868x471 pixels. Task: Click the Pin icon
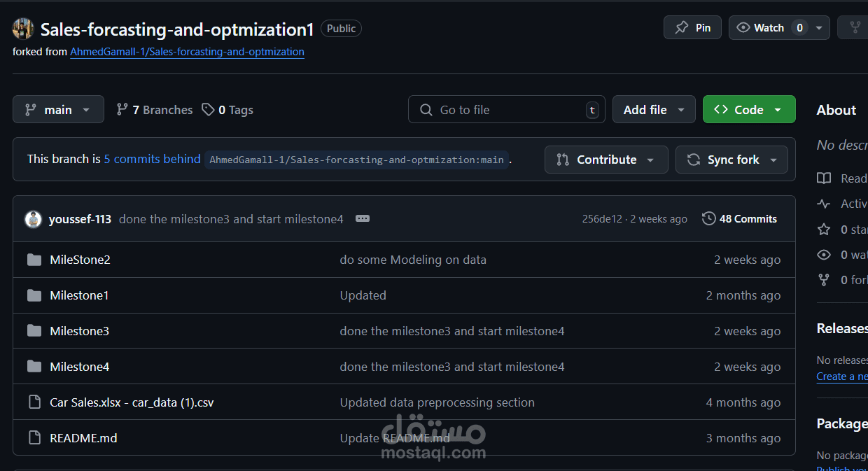pos(681,28)
